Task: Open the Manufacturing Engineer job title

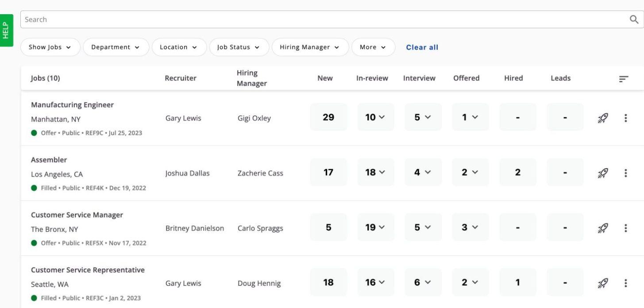Action: 72,105
